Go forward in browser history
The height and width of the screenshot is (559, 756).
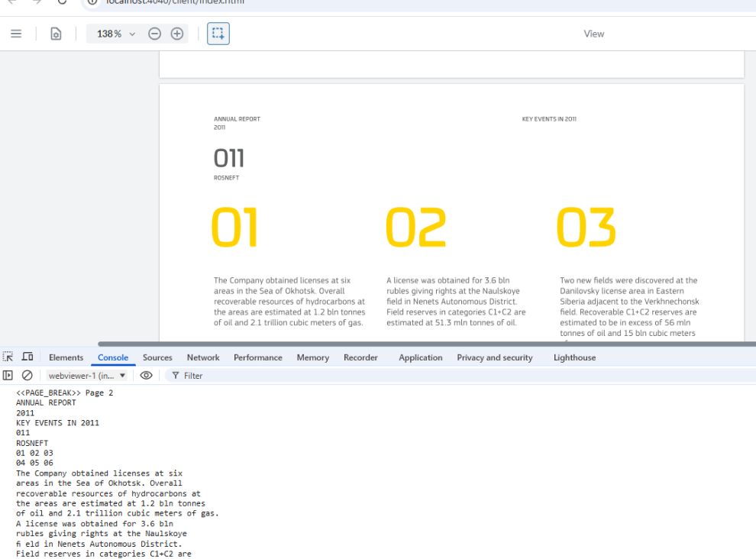pos(37,2)
